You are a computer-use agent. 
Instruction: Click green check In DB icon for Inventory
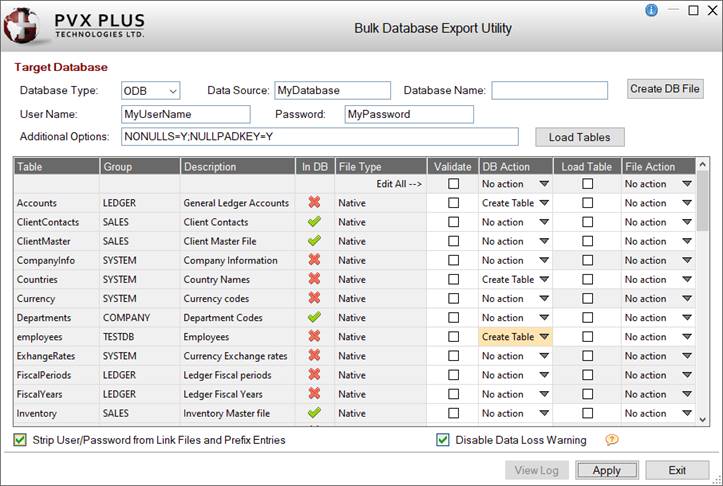click(x=314, y=412)
